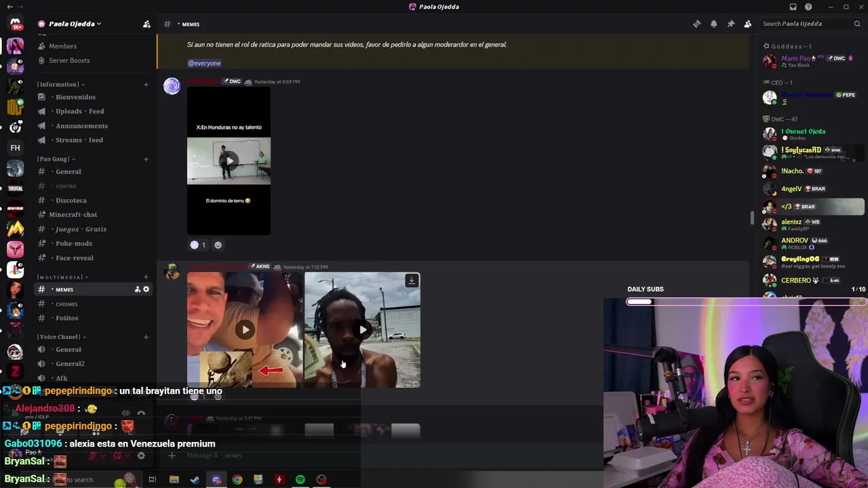Click invite people icon beside server name

point(146,24)
